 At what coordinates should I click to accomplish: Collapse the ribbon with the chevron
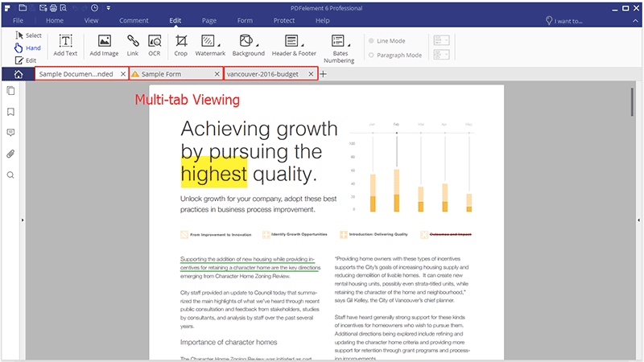[636, 21]
